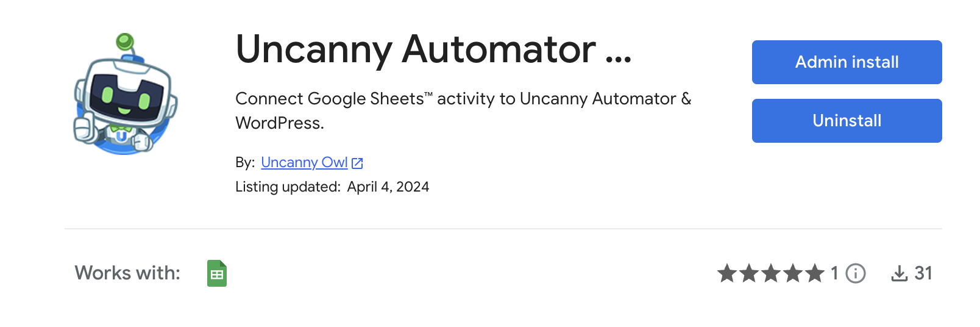
Task: Click the external link icon beside Uncanny Owl
Action: click(x=358, y=163)
